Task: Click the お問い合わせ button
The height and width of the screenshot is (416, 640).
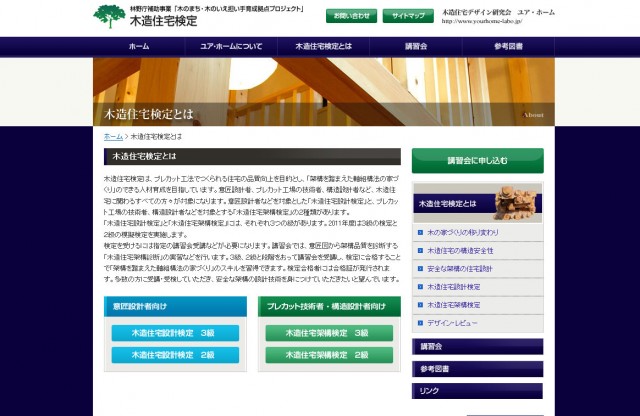Action: (x=350, y=16)
